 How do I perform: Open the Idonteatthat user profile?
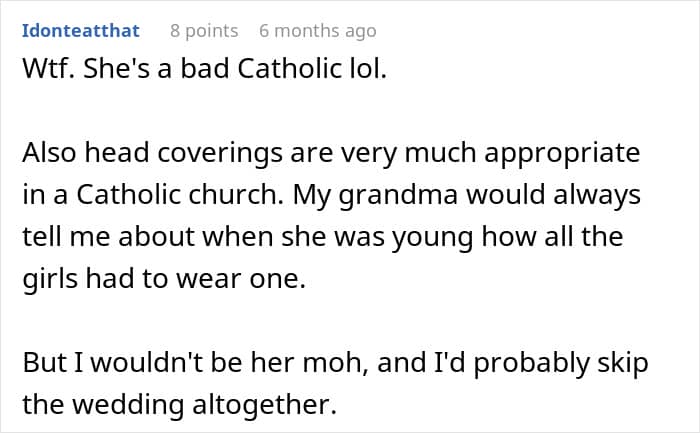click(x=81, y=31)
